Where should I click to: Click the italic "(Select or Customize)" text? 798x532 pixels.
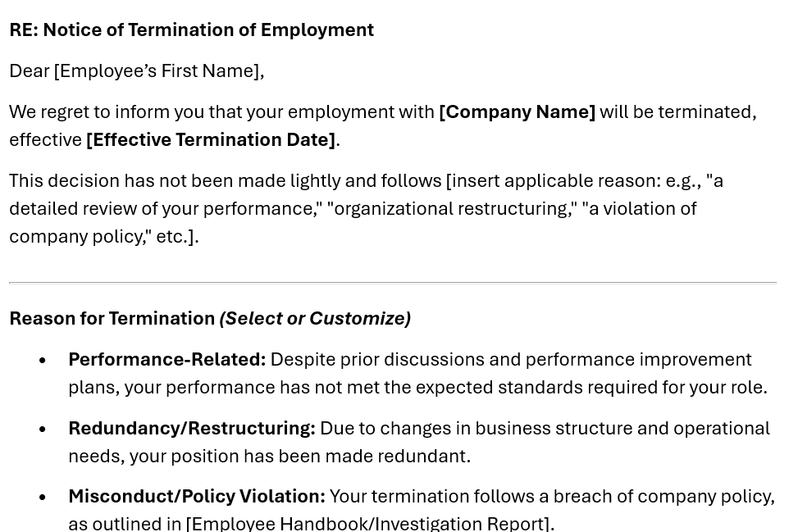pos(315,319)
